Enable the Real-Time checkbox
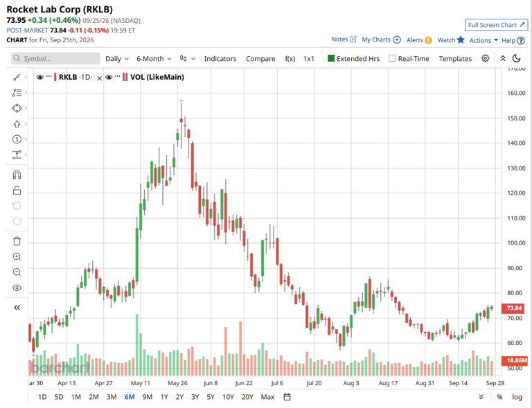 coord(392,58)
